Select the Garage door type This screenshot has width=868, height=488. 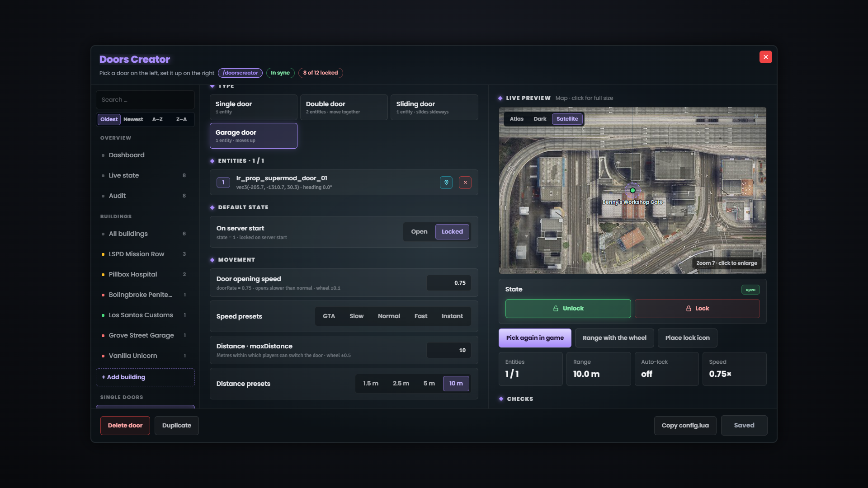click(253, 136)
